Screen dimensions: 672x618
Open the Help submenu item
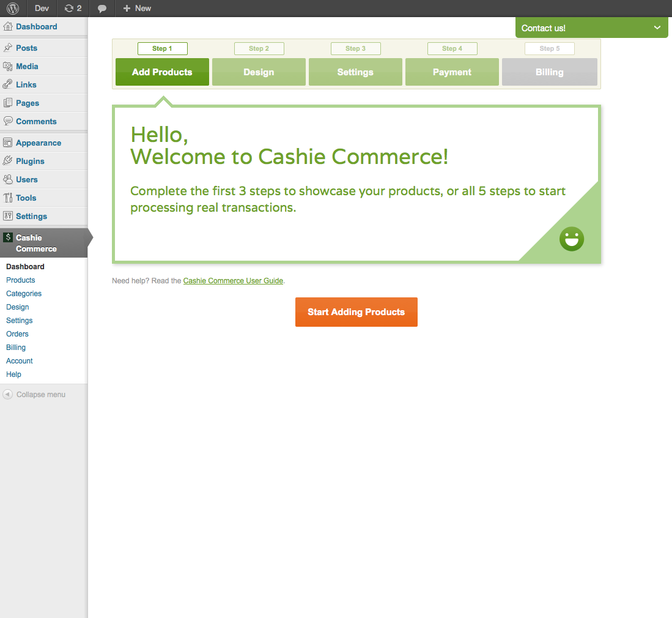[x=13, y=374]
